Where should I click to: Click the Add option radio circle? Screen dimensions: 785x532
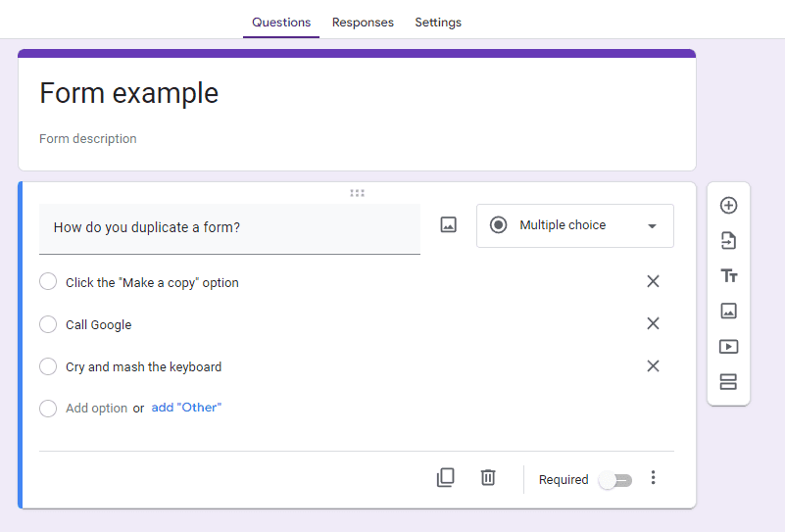(48, 409)
